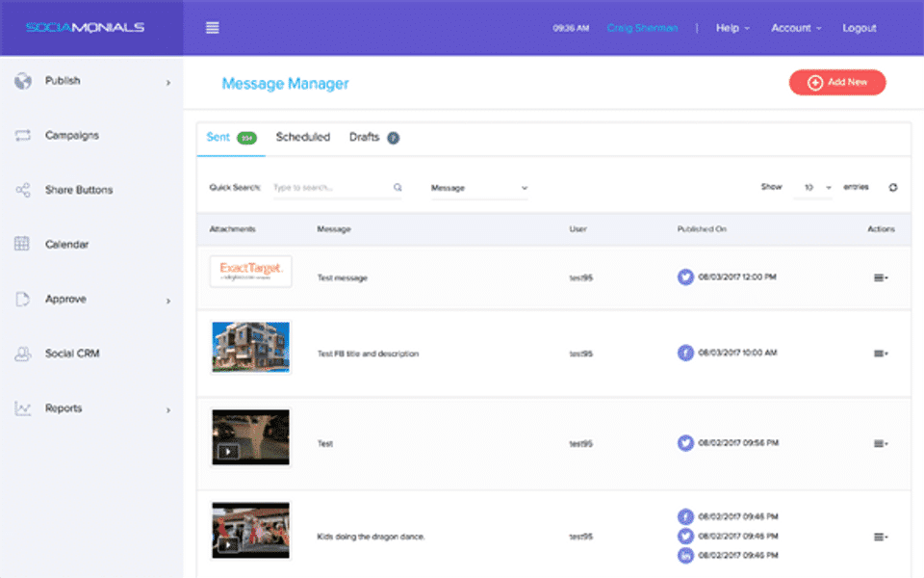Play the dragon dance video thumbnail
The height and width of the screenshot is (578, 924).
click(250, 530)
